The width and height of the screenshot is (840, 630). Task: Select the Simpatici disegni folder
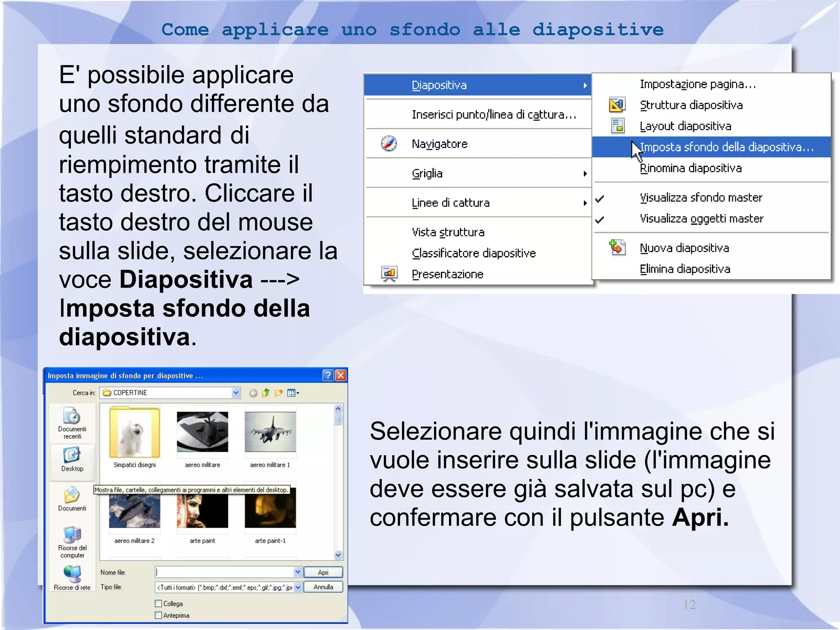[x=135, y=437]
